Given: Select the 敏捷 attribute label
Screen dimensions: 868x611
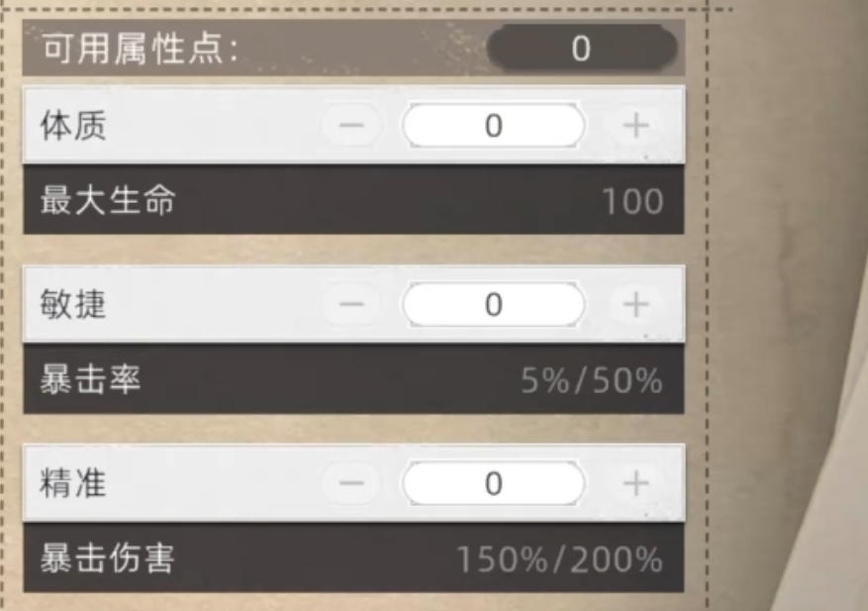Looking at the screenshot, I should pos(72,305).
